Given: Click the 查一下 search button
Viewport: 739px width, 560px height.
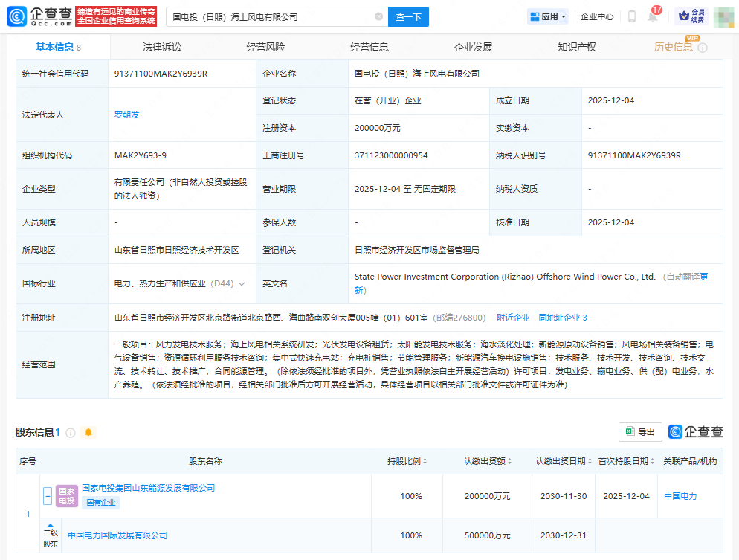Looking at the screenshot, I should click(x=408, y=16).
